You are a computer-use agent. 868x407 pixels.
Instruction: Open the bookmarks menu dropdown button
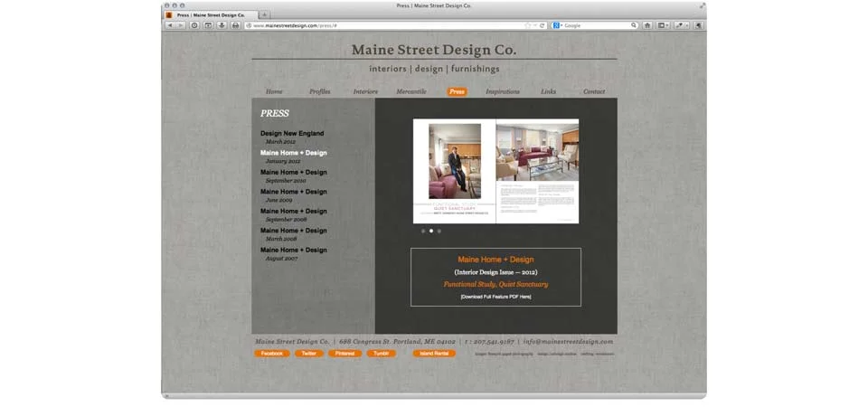click(663, 25)
